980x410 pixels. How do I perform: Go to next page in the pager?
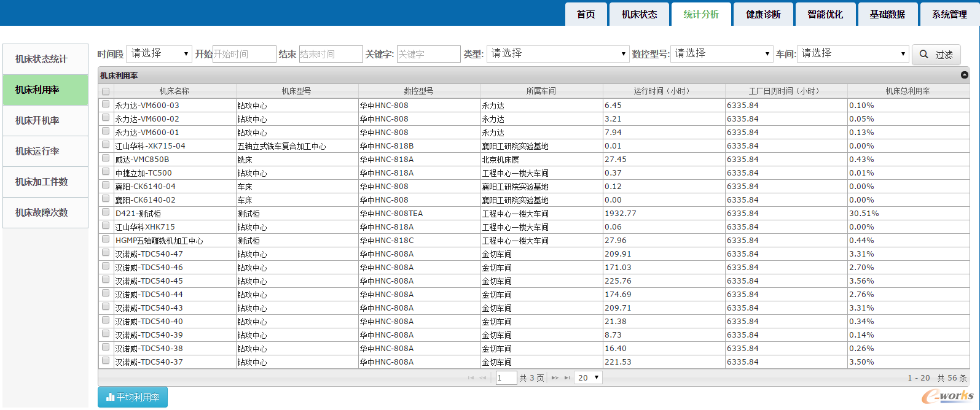tap(555, 378)
